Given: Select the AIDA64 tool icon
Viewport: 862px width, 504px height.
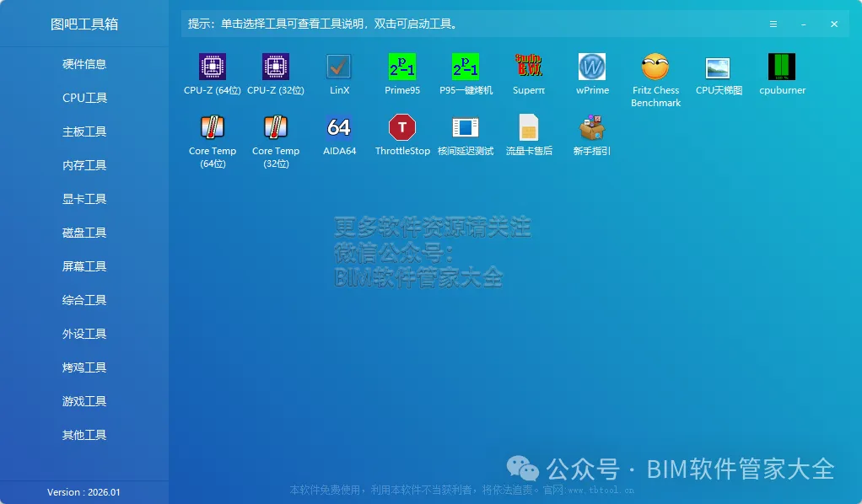Looking at the screenshot, I should (x=339, y=127).
